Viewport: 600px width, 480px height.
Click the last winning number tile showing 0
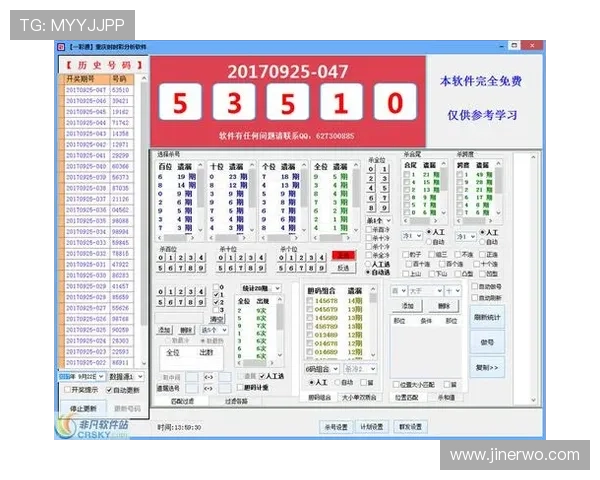[395, 102]
